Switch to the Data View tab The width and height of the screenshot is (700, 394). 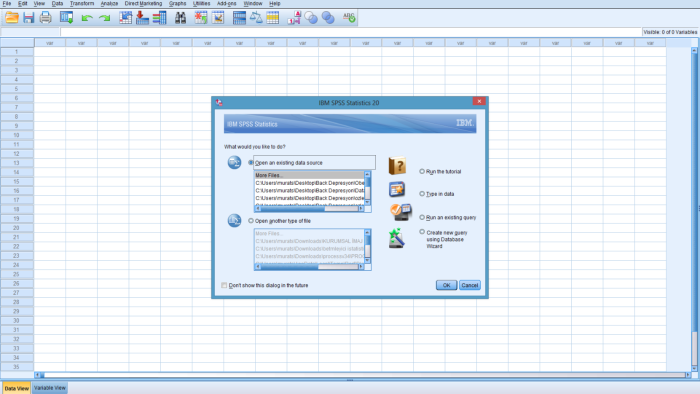pyautogui.click(x=17, y=388)
